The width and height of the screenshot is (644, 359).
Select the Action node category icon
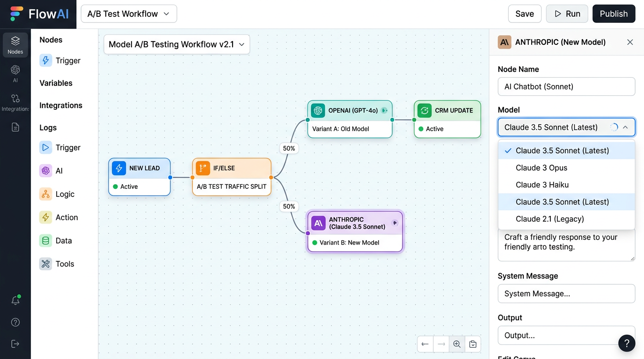click(x=45, y=217)
